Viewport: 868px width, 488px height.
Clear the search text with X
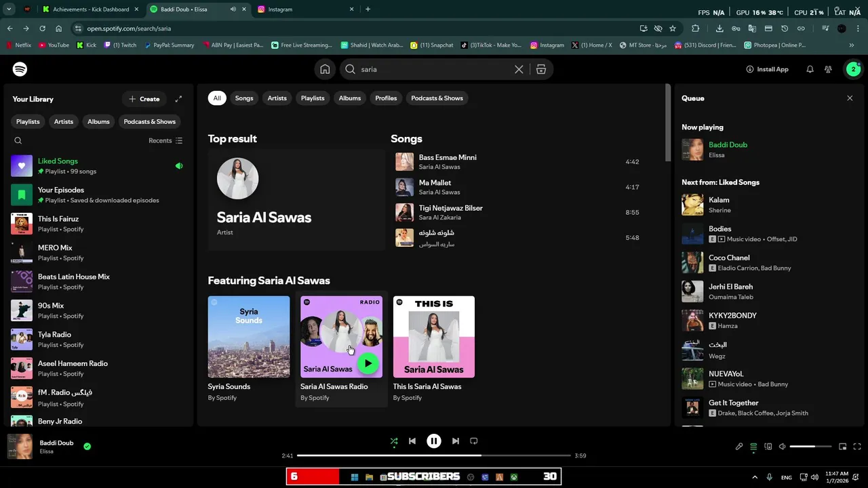(x=519, y=69)
